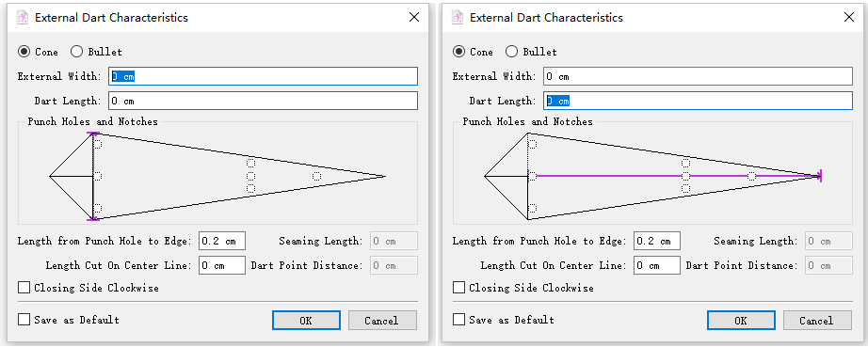
Task: Click the dart tip punch hole in left diagram
Action: pyautogui.click(x=316, y=176)
